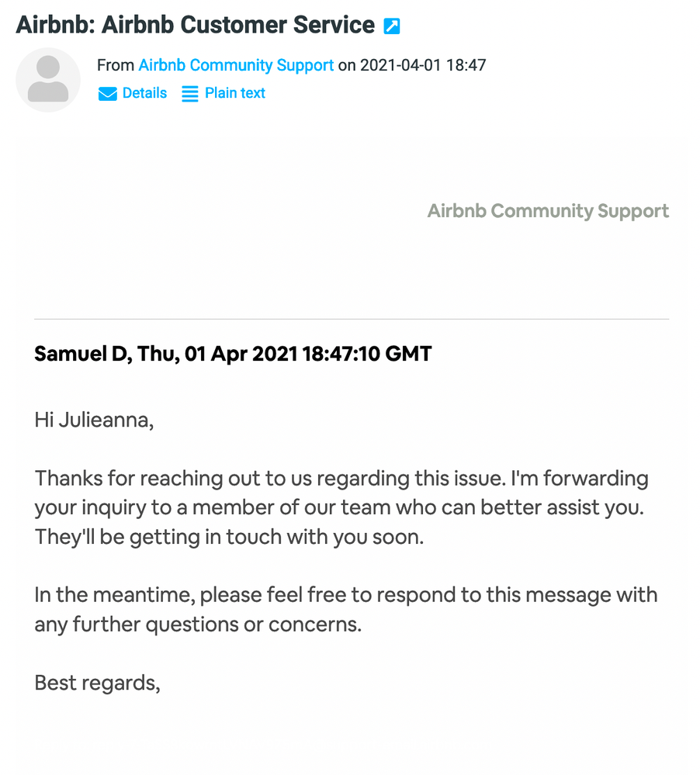Click the external link icon beside the subject

tap(392, 25)
